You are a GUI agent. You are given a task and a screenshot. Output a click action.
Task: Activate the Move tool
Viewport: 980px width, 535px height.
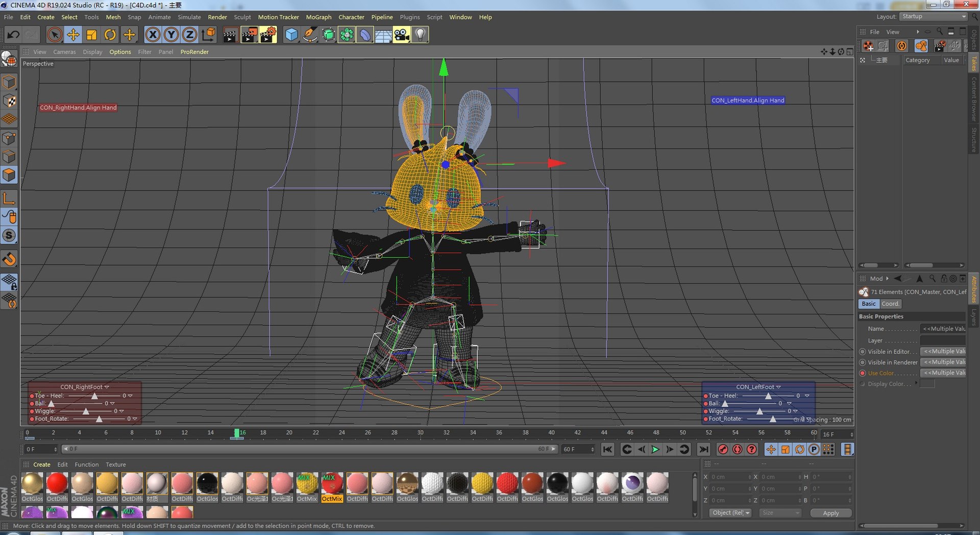tap(73, 35)
